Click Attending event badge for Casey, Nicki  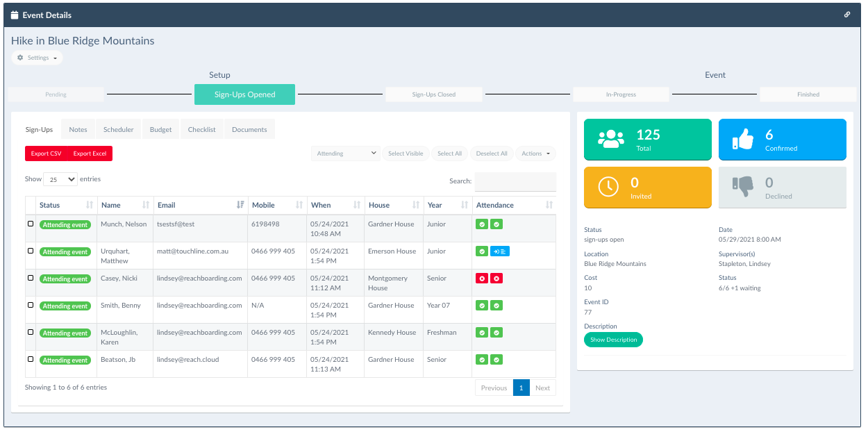(65, 279)
